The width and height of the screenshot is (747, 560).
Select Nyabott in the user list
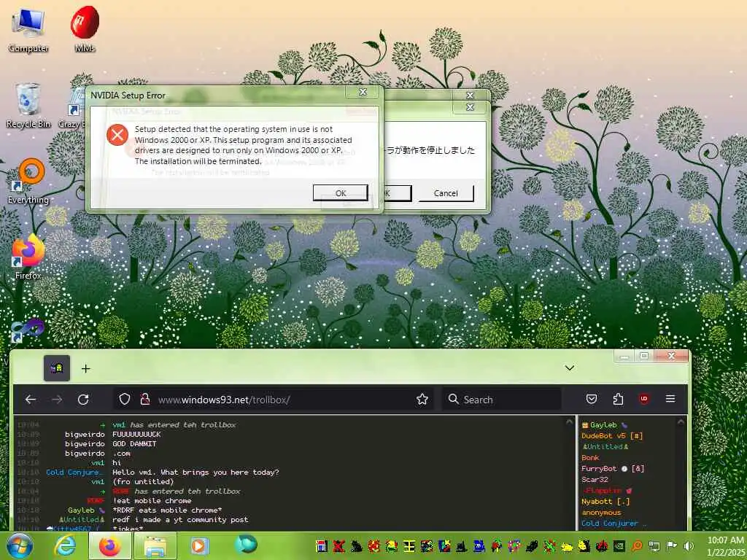[x=605, y=502]
